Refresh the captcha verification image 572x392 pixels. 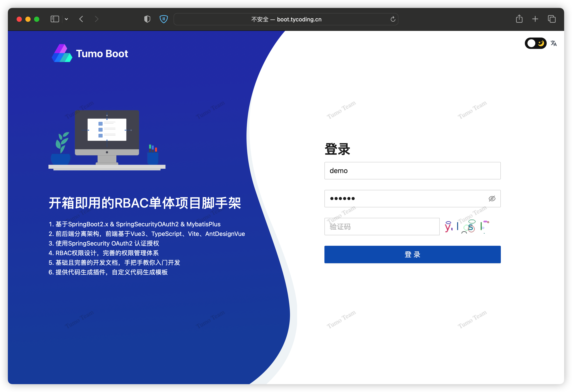click(467, 227)
